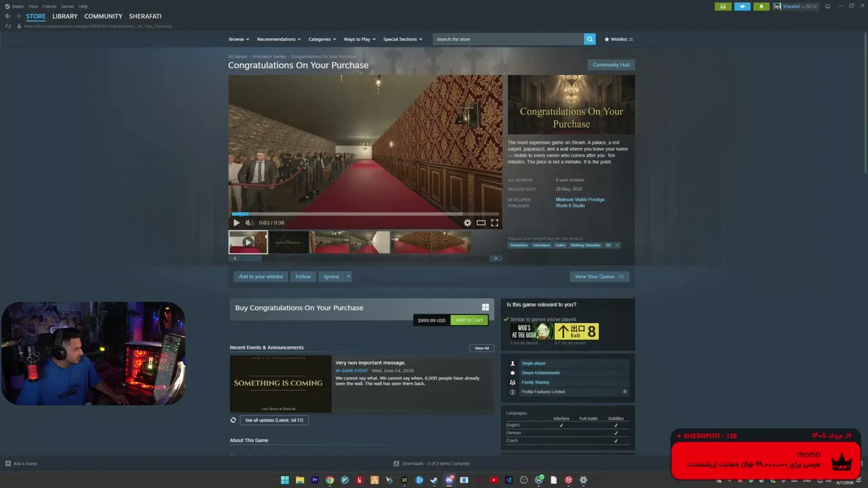Open the Windows Start menu

pos(285,481)
